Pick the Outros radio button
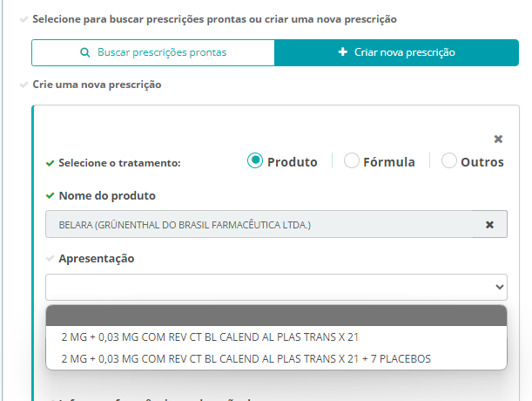 449,160
